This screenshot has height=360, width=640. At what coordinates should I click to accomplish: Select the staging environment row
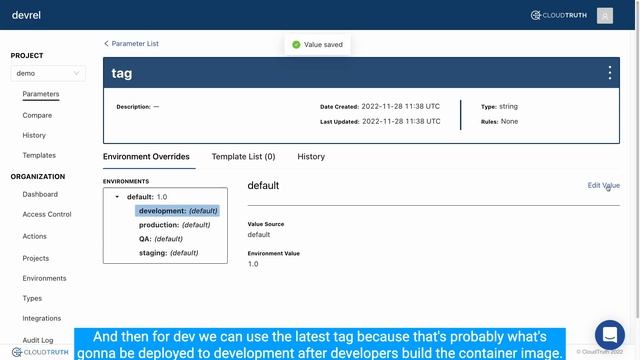point(168,253)
